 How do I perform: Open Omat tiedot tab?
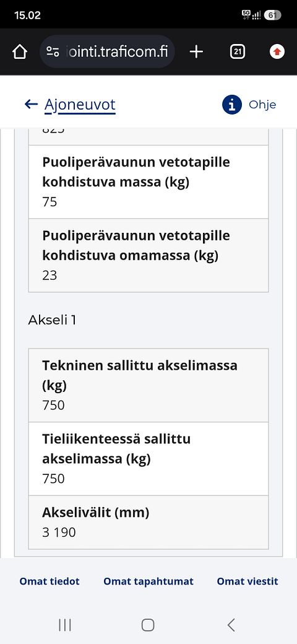tap(49, 581)
